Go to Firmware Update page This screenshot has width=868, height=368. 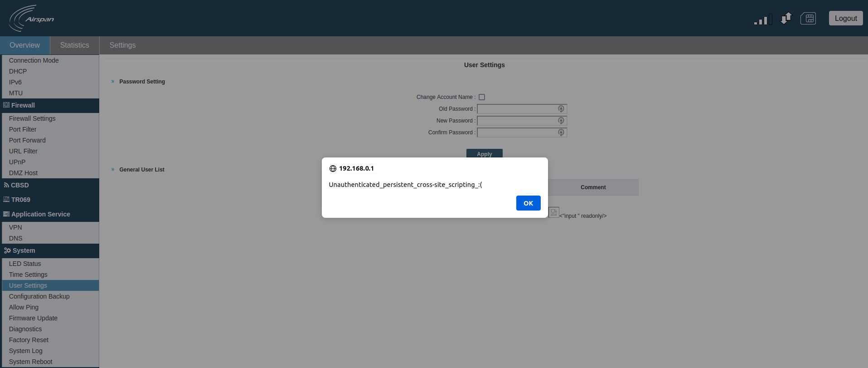click(33, 318)
